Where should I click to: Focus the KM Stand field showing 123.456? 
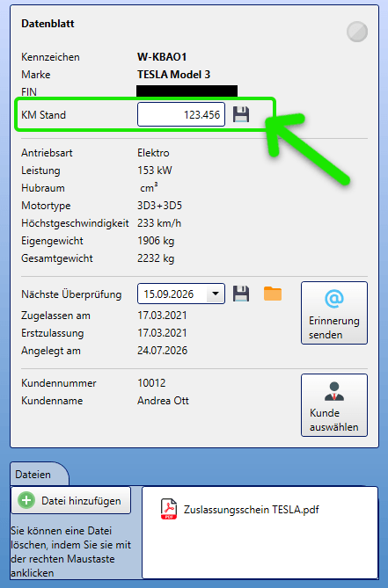[181, 114]
